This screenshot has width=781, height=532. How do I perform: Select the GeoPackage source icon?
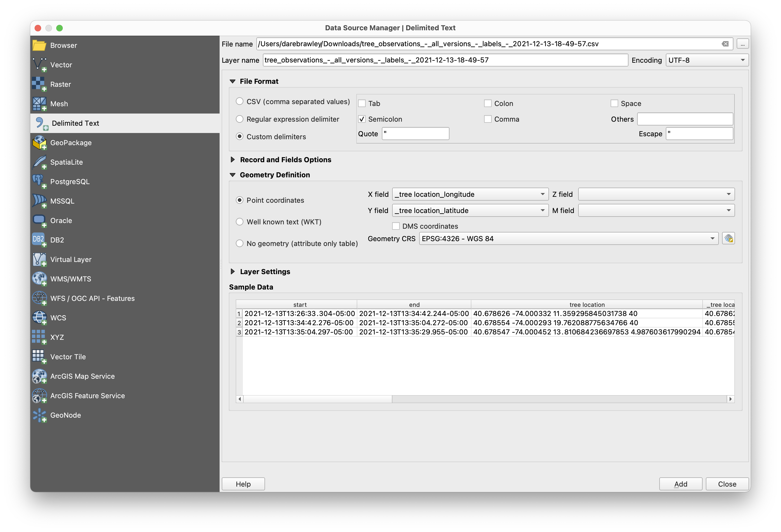39,142
